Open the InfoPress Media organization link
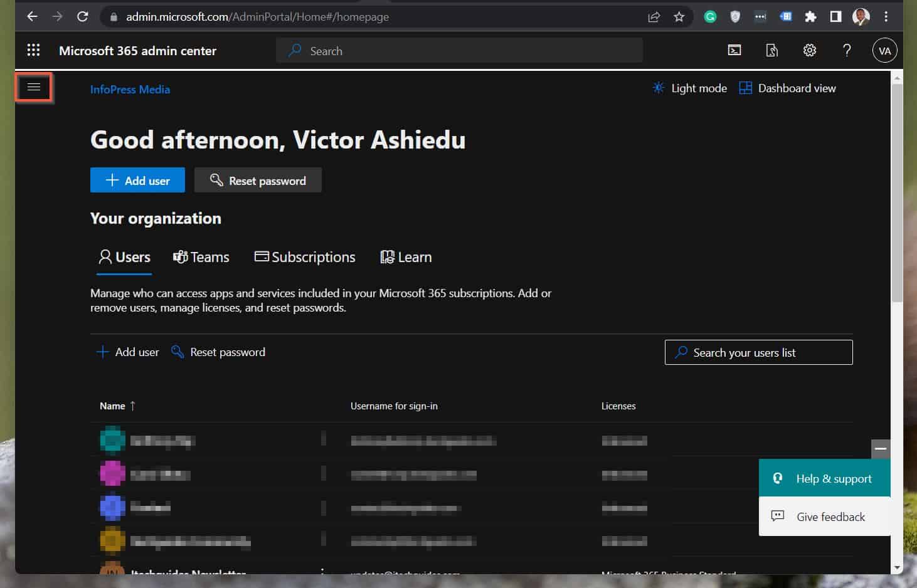This screenshot has height=588, width=917. [x=130, y=89]
